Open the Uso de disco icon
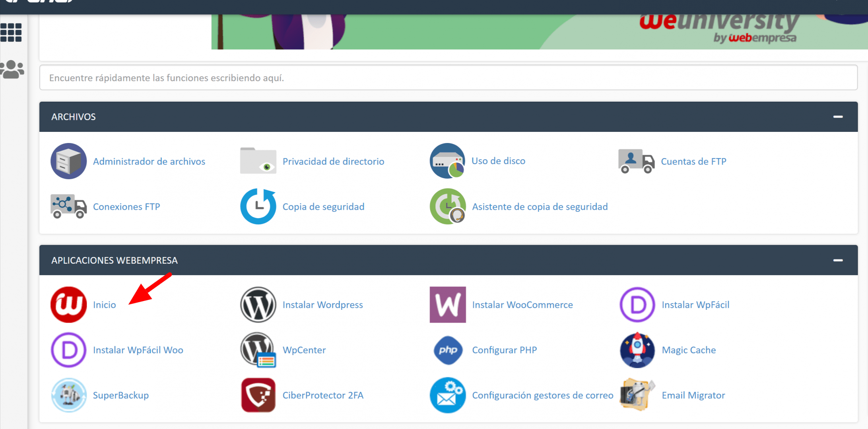The height and width of the screenshot is (429, 868). point(447,161)
